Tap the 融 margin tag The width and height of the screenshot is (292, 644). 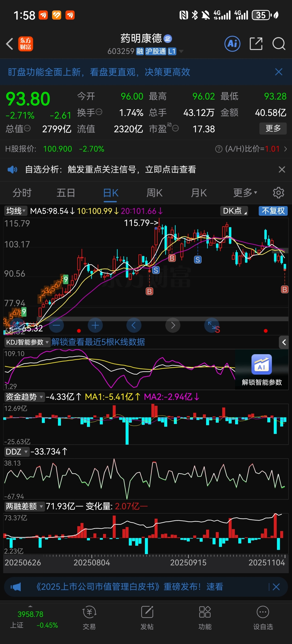coord(140,51)
